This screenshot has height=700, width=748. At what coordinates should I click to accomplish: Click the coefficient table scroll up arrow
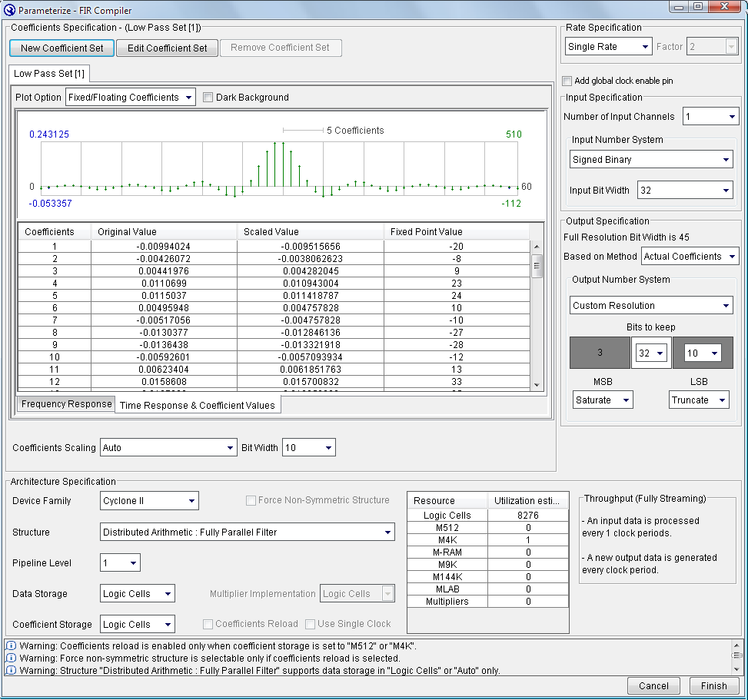coord(537,247)
